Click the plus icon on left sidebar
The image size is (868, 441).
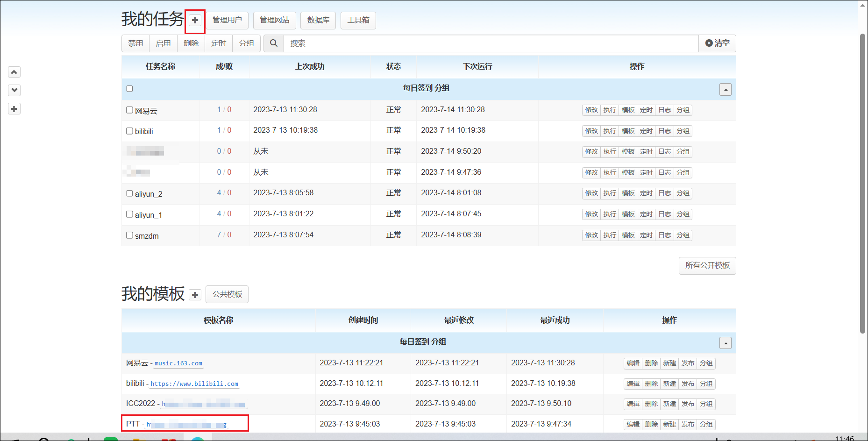(x=14, y=109)
